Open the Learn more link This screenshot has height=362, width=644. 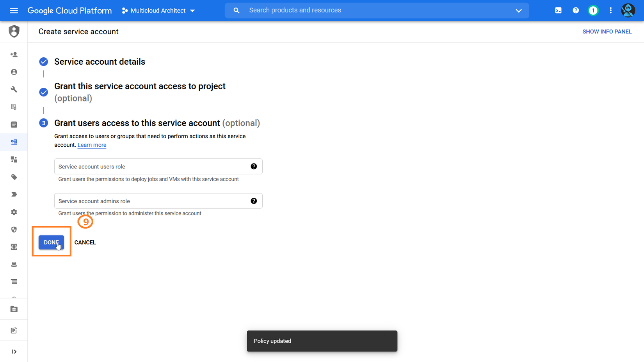[x=92, y=145]
